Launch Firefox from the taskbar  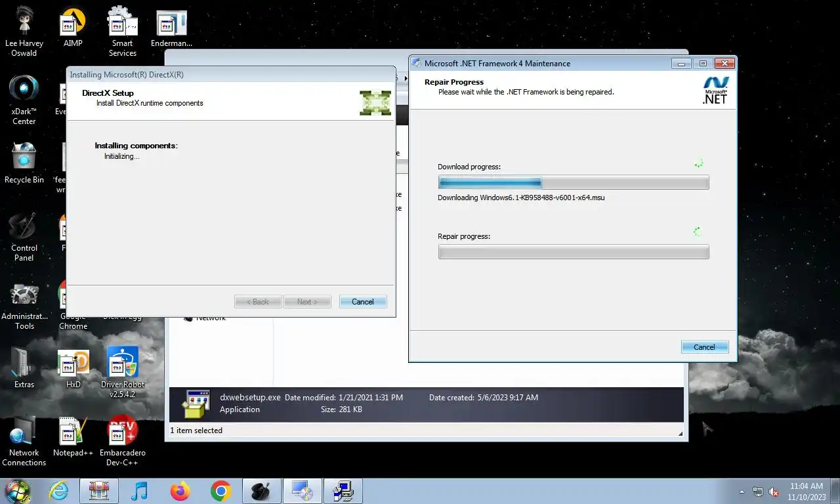(180, 491)
